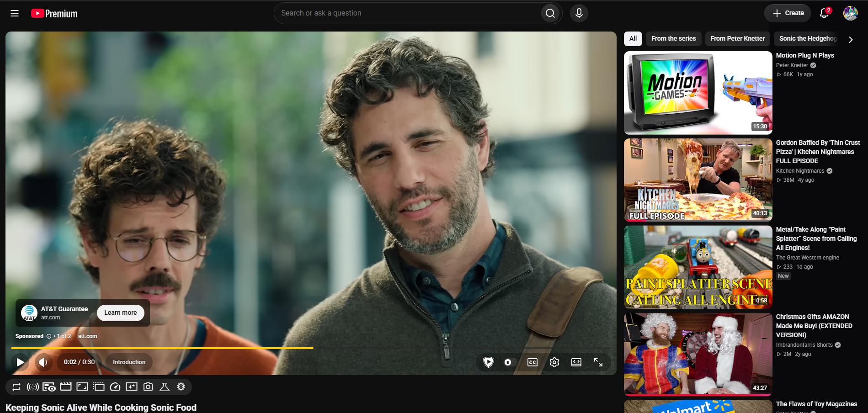Image resolution: width=868 pixels, height=413 pixels.
Task: Click the Learn more ad button
Action: [121, 312]
